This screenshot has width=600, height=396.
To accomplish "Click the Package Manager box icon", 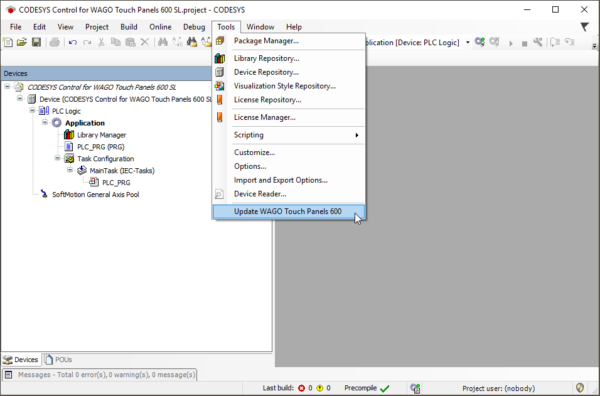I will (x=220, y=41).
